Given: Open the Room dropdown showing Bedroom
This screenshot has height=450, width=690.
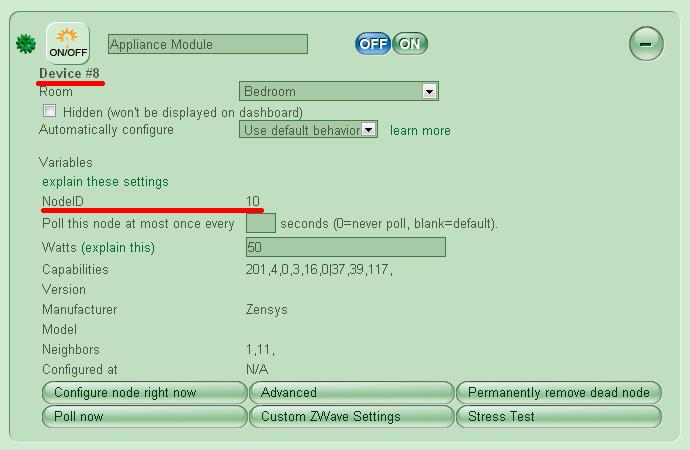Looking at the screenshot, I should pos(338,91).
